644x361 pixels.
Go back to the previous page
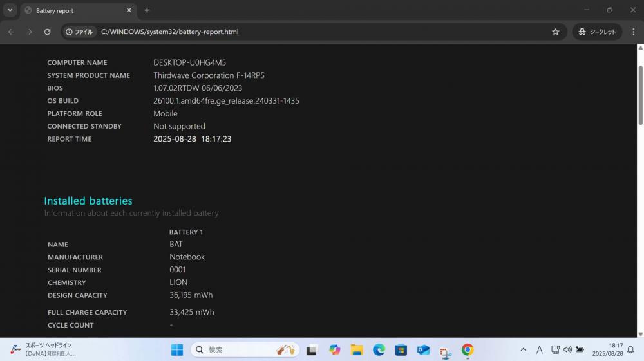coord(11,32)
